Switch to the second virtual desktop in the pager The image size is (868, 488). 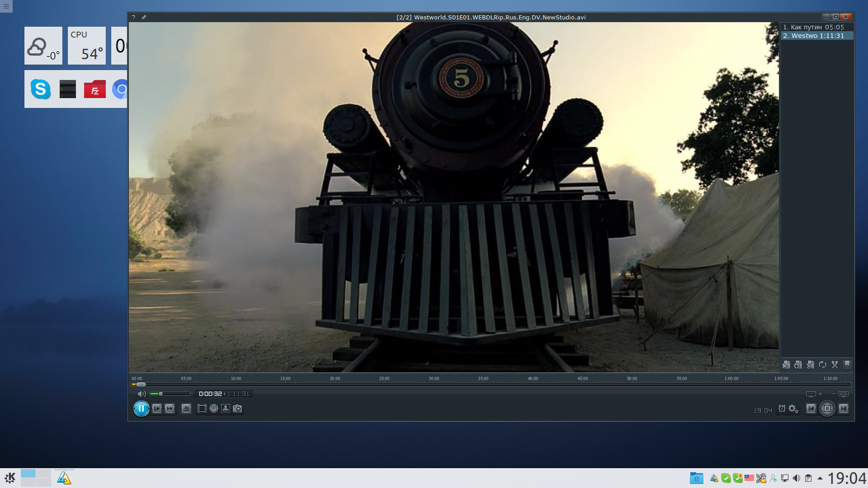[x=43, y=474]
